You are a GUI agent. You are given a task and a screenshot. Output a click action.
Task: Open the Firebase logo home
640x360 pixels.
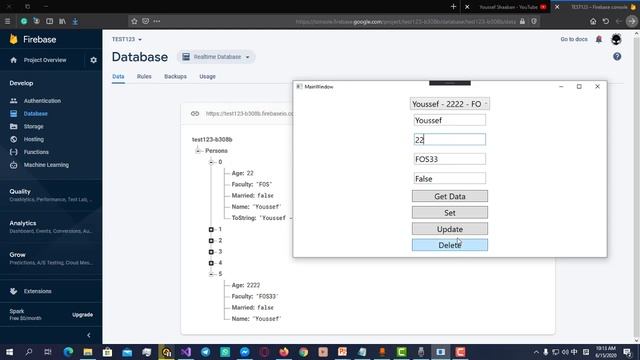click(33, 39)
